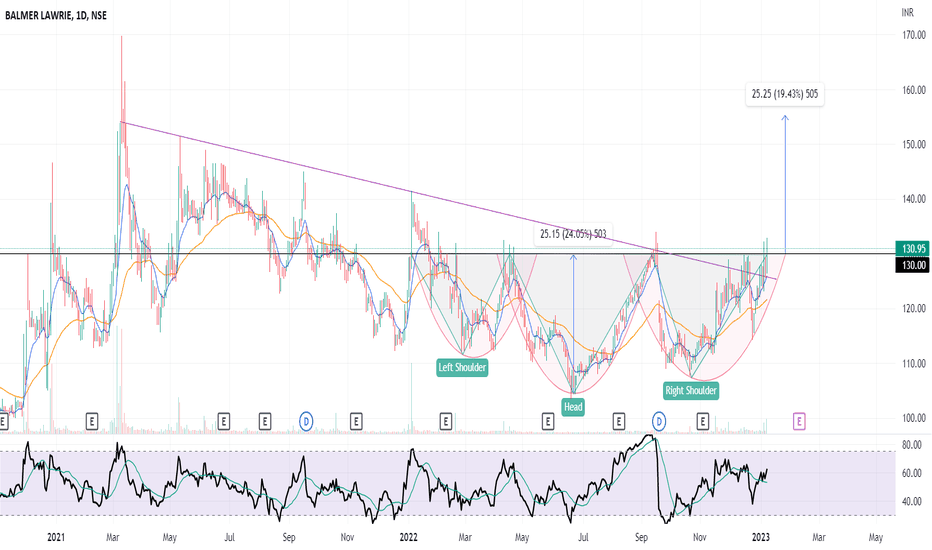The height and width of the screenshot is (550, 932).
Task: Click the Jul label between 2021 and 2022
Action: (x=229, y=538)
